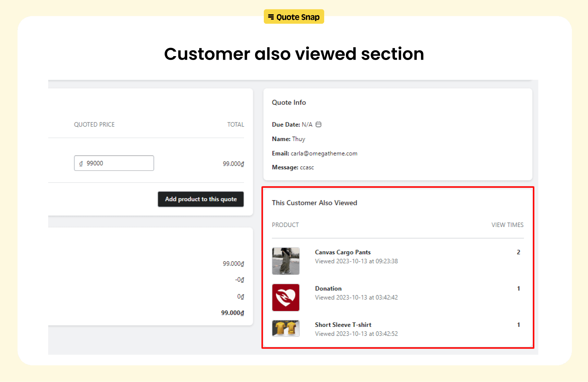The width and height of the screenshot is (588, 382).
Task: Click the TOTAL column header
Action: (x=236, y=124)
